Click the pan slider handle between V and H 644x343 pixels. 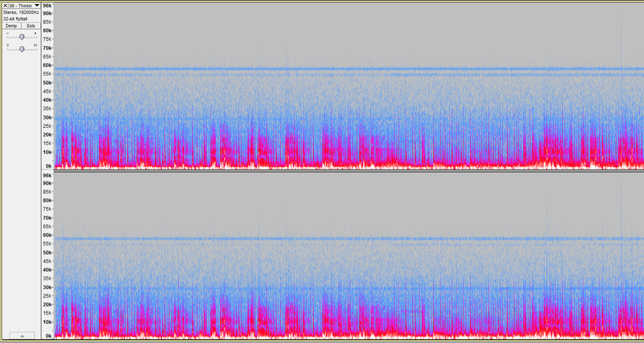click(x=22, y=49)
